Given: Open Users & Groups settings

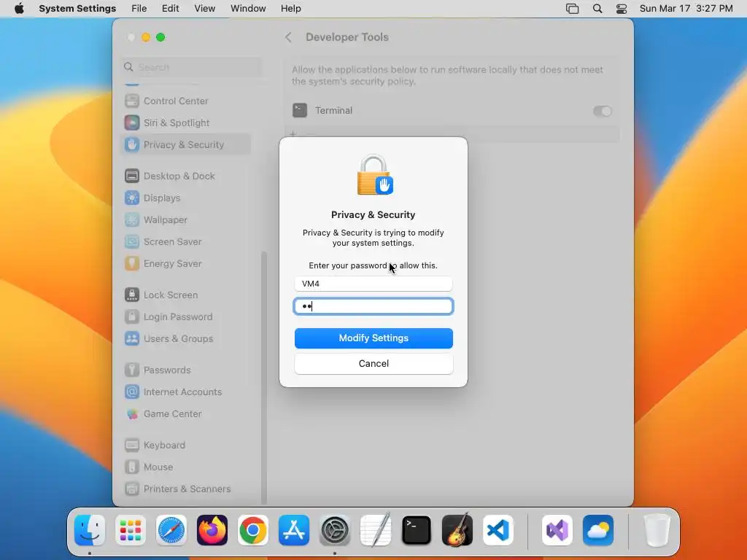Looking at the screenshot, I should pos(185,339).
